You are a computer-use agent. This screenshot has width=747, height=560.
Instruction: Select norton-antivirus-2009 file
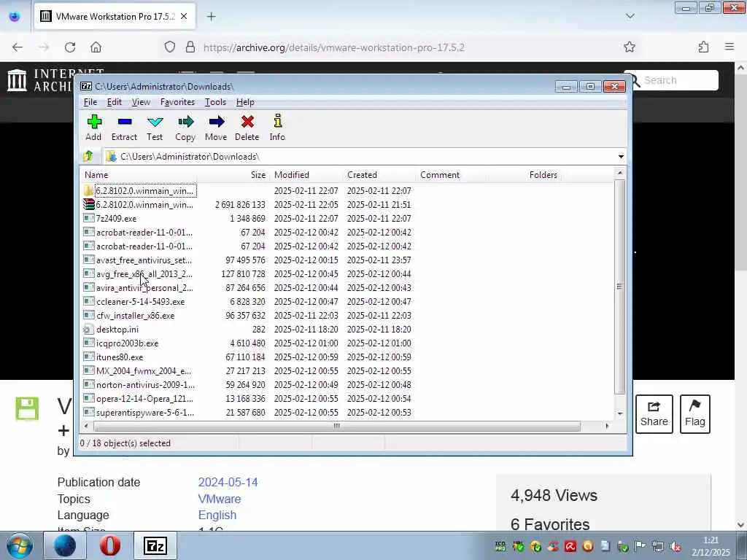[139, 384]
